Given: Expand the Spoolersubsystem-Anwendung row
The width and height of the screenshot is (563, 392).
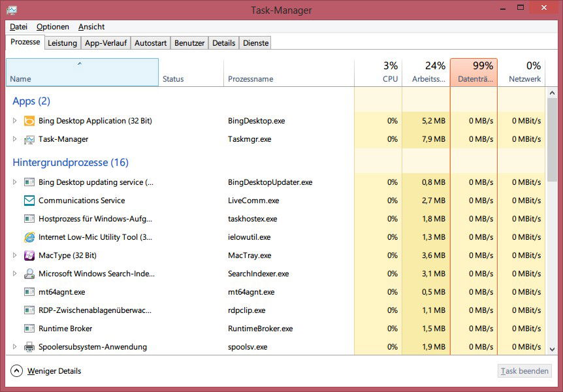Looking at the screenshot, I should pyautogui.click(x=14, y=347).
